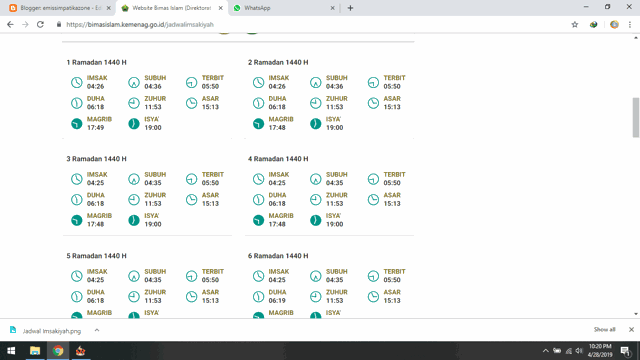640x360 pixels.
Task: Switch to the WhatsApp tab
Action: click(284, 8)
